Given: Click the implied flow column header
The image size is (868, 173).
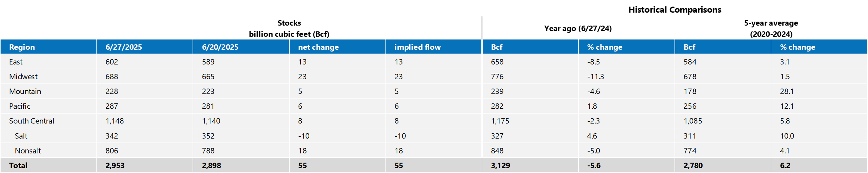Looking at the screenshot, I should 418,47.
